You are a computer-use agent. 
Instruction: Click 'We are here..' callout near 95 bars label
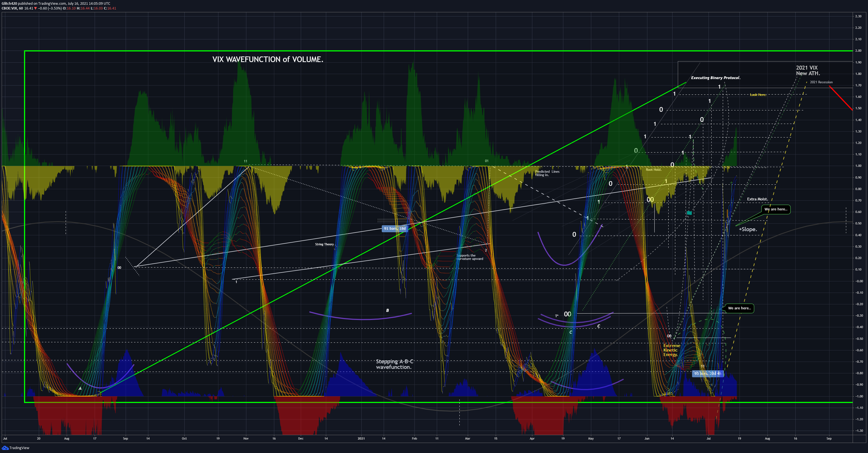pyautogui.click(x=739, y=308)
